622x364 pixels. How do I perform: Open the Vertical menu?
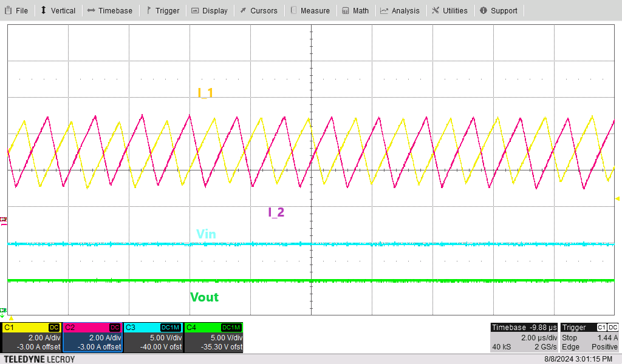pyautogui.click(x=58, y=10)
